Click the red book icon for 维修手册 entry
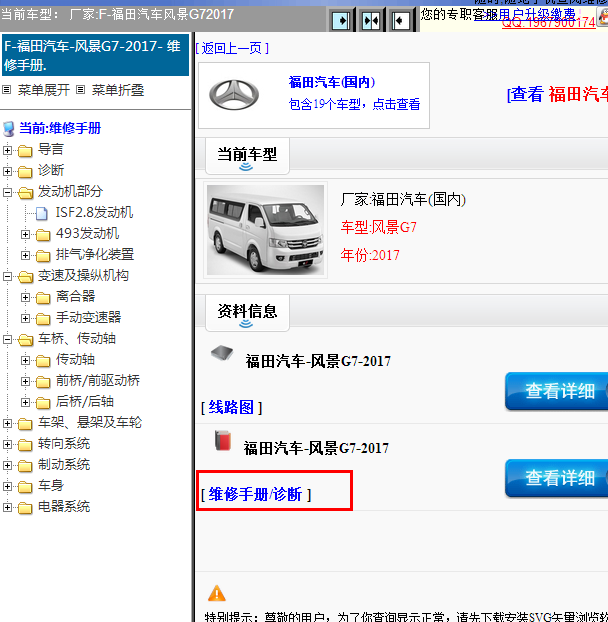 coord(222,440)
